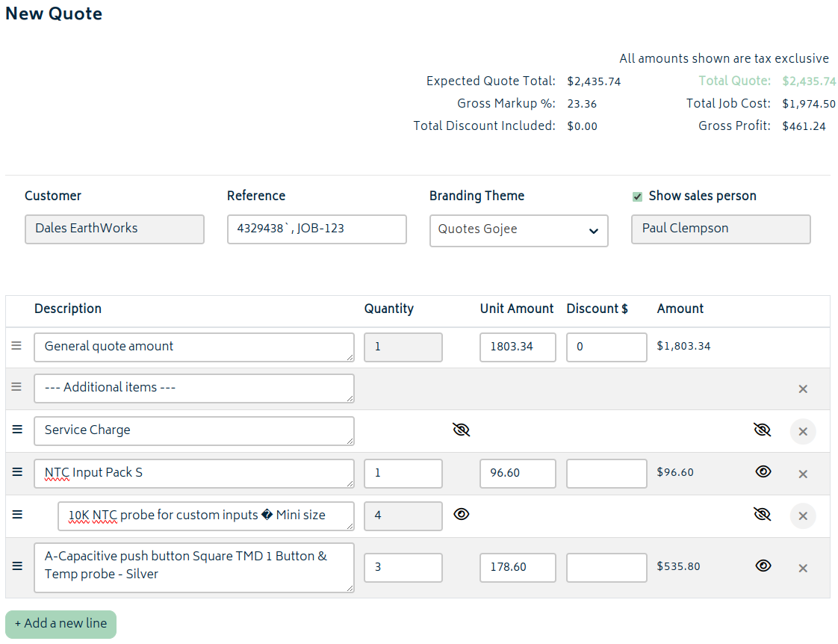Click the Add a new line button

60,624
